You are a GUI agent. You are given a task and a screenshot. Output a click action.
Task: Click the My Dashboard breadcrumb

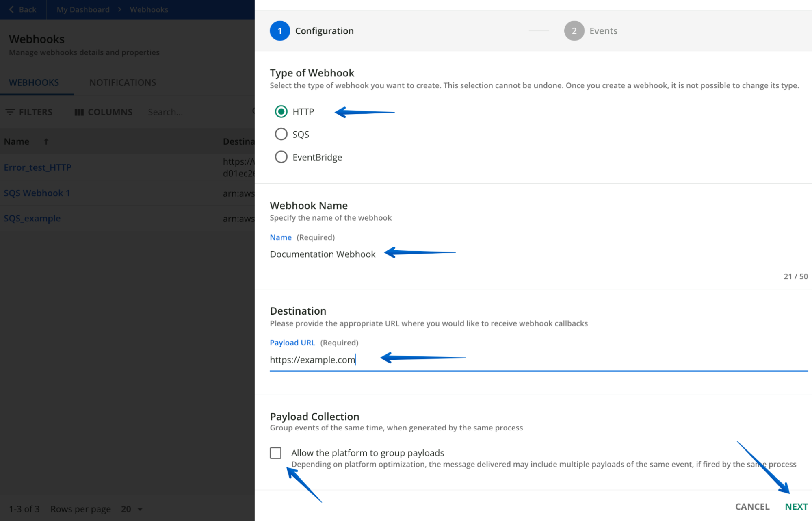pos(83,9)
